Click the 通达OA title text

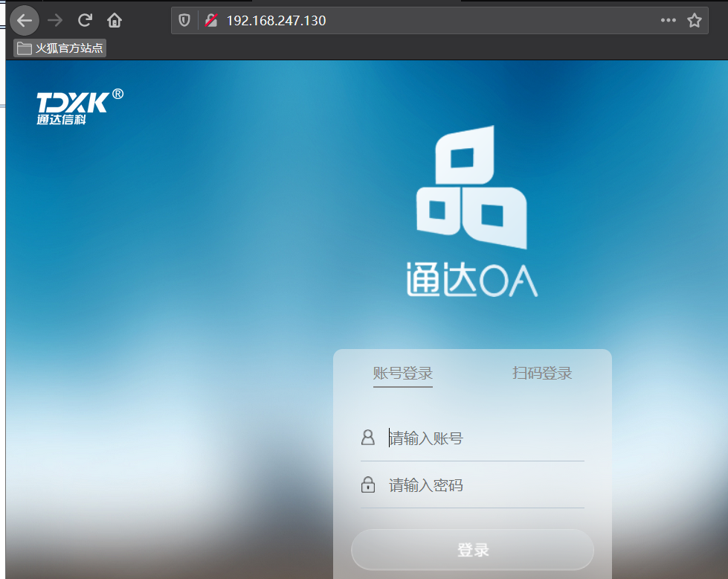(x=471, y=280)
